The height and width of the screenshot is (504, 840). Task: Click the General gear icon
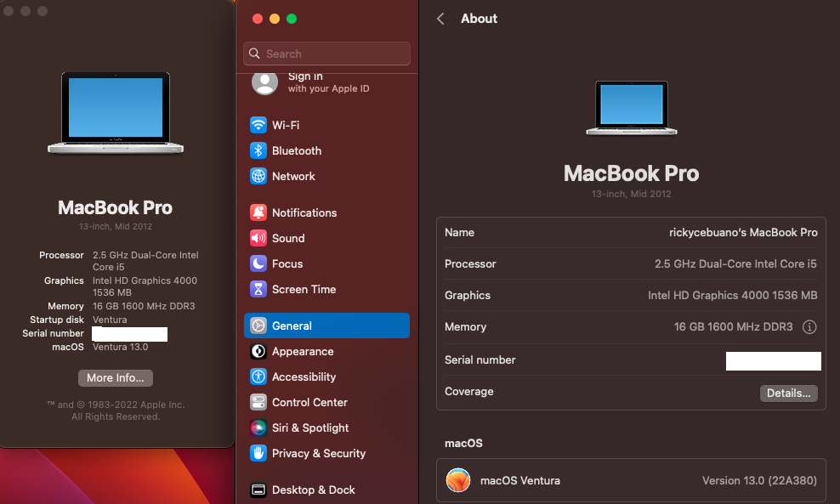(x=258, y=326)
